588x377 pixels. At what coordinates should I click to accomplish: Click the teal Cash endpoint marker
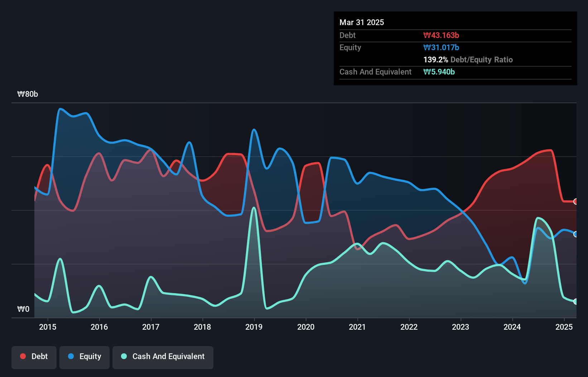(576, 301)
